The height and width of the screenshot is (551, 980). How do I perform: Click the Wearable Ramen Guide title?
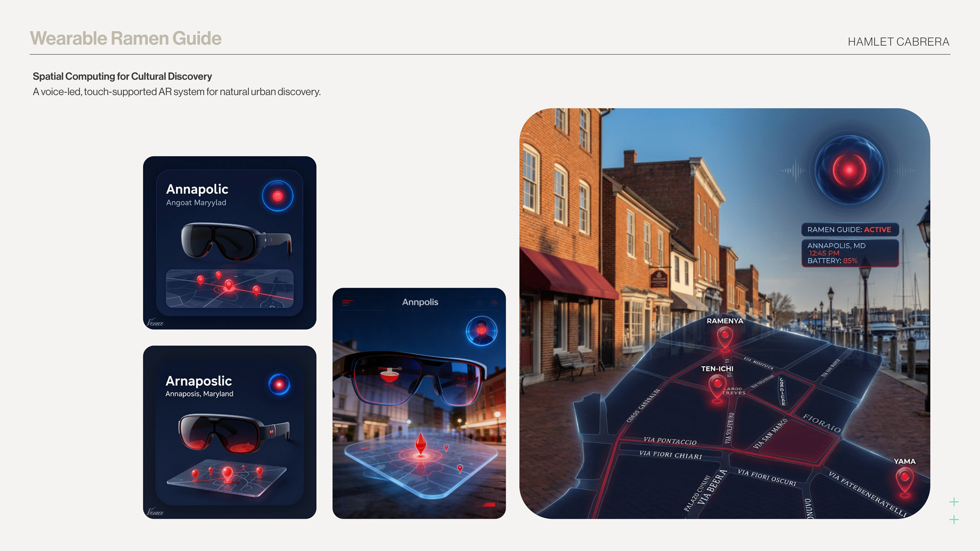[125, 39]
